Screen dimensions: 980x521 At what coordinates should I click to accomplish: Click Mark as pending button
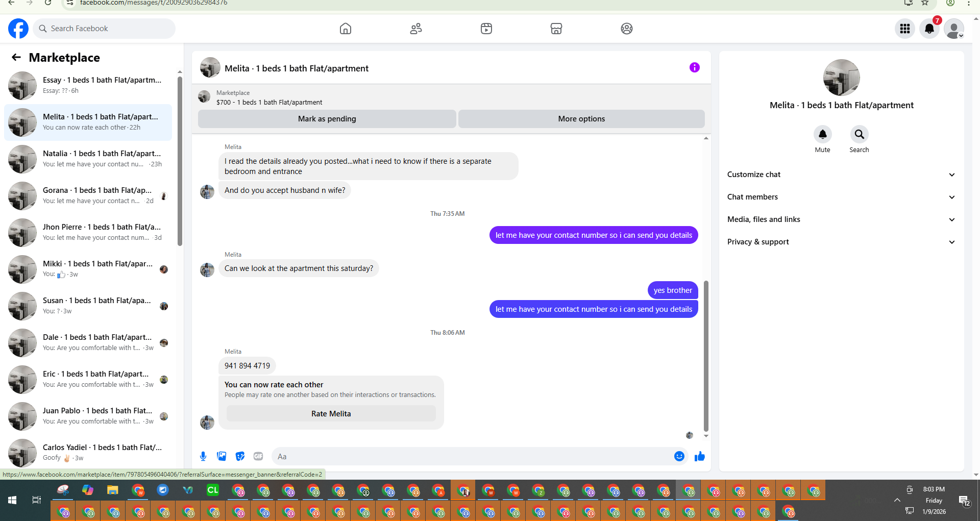tap(327, 119)
